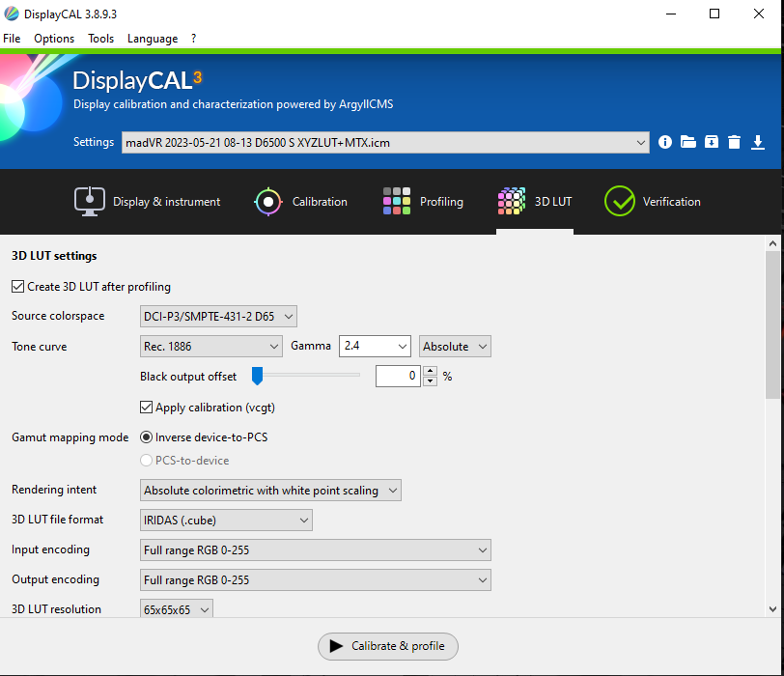Click the Verification checkmark icon
The image size is (784, 676).
coord(620,201)
